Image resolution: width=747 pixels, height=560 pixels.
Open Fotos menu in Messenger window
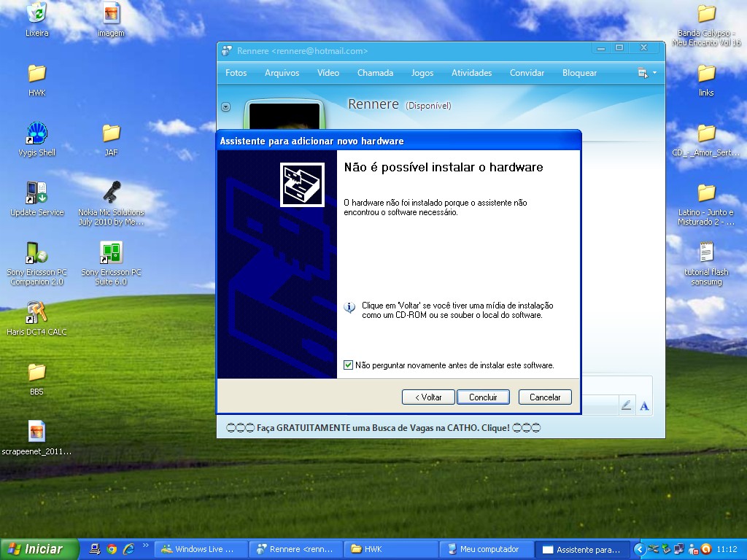coord(236,73)
